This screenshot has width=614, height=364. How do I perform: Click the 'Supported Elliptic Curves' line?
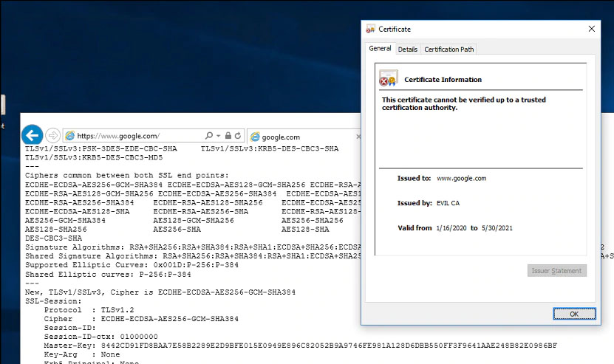[132, 265]
